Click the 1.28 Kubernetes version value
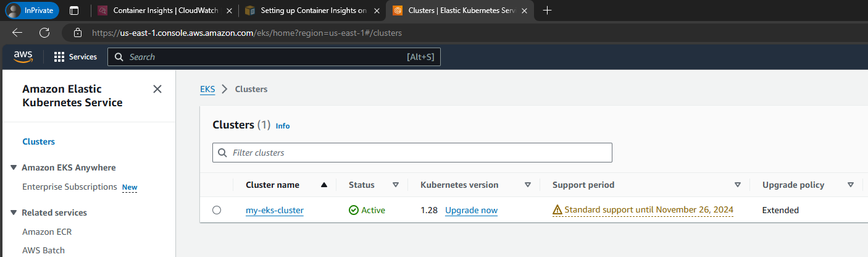 tap(429, 210)
